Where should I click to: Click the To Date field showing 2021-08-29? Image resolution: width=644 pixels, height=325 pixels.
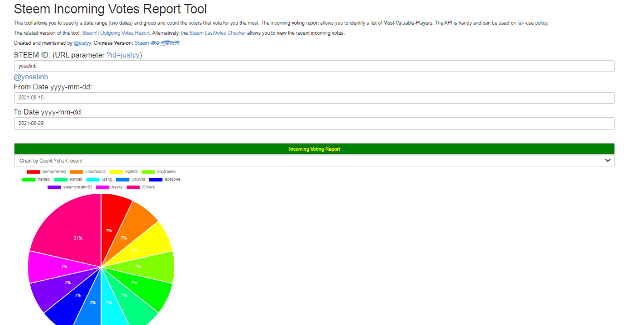coord(314,123)
